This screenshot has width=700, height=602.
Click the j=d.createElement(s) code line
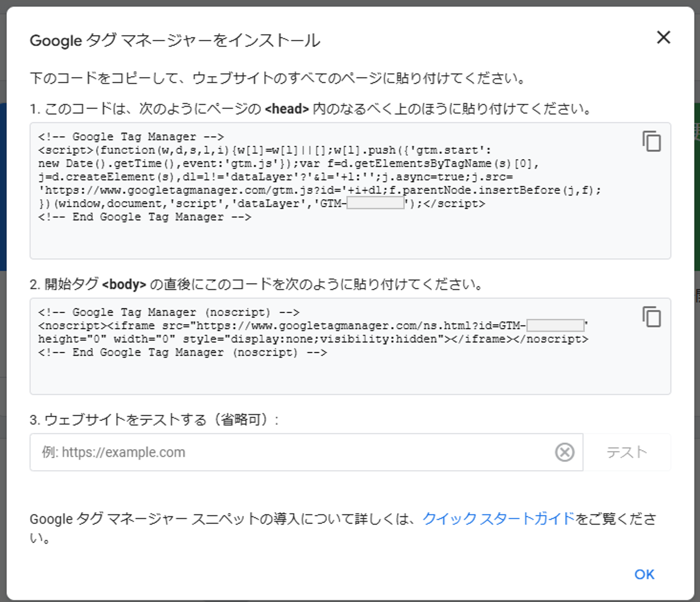tap(275, 177)
